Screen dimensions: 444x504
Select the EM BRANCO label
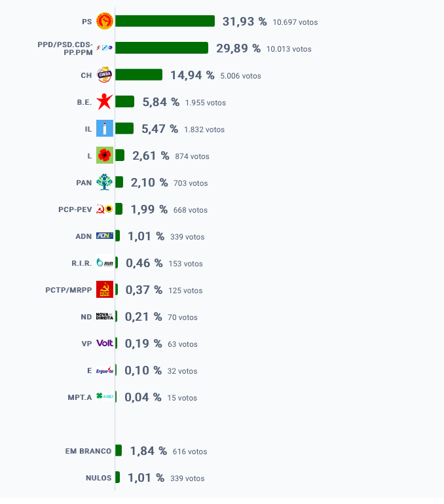pos(88,451)
